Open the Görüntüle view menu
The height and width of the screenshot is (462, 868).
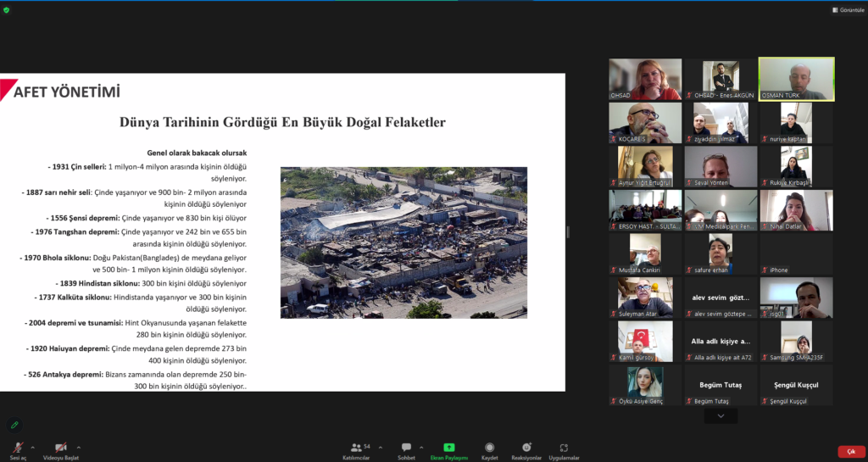[x=848, y=10]
